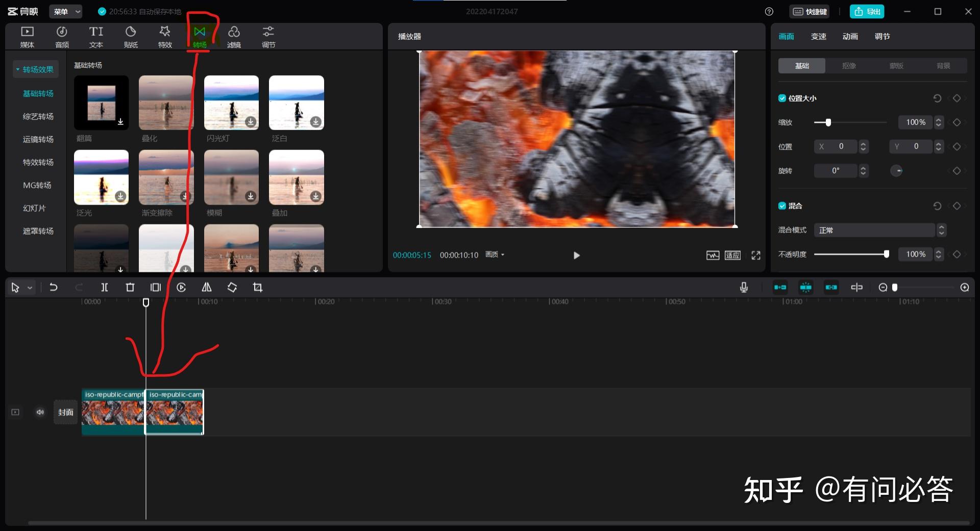This screenshot has height=531, width=980.
Task: Open the 媒体 media panel
Action: 27,37
